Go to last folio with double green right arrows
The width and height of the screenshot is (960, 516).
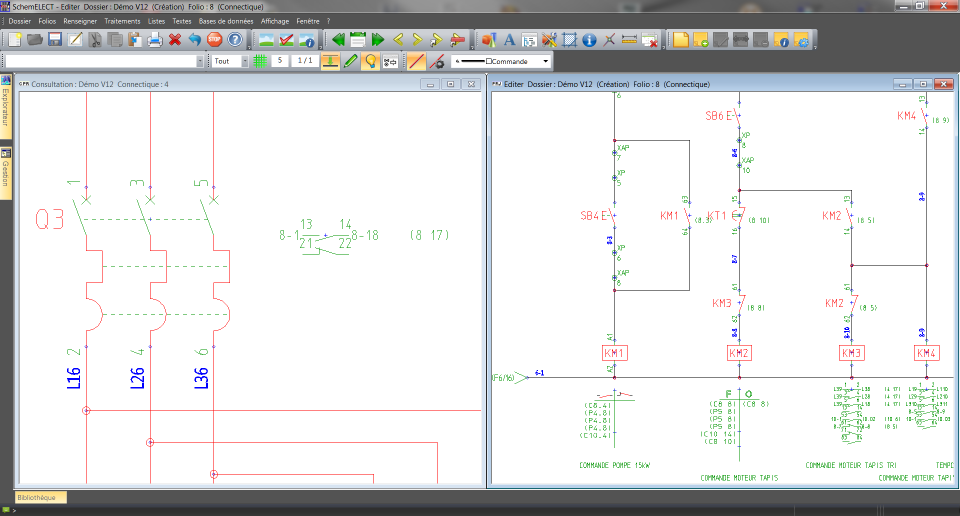coord(378,40)
